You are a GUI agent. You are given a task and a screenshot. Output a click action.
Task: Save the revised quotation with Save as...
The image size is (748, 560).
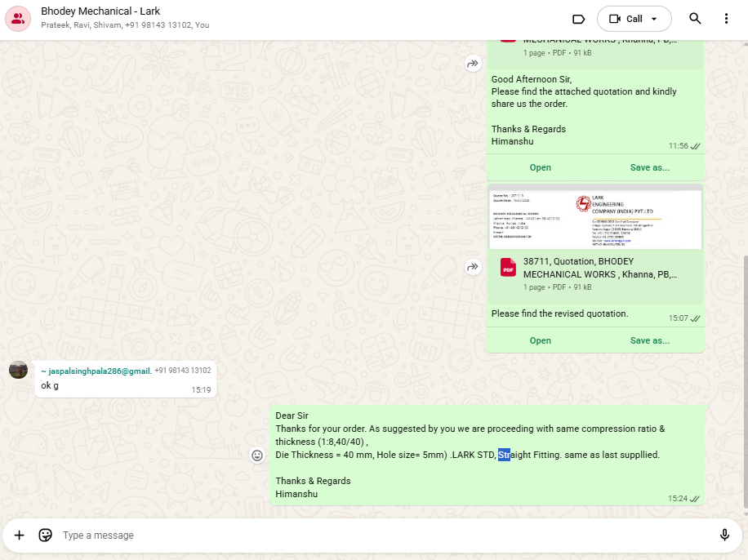649,340
